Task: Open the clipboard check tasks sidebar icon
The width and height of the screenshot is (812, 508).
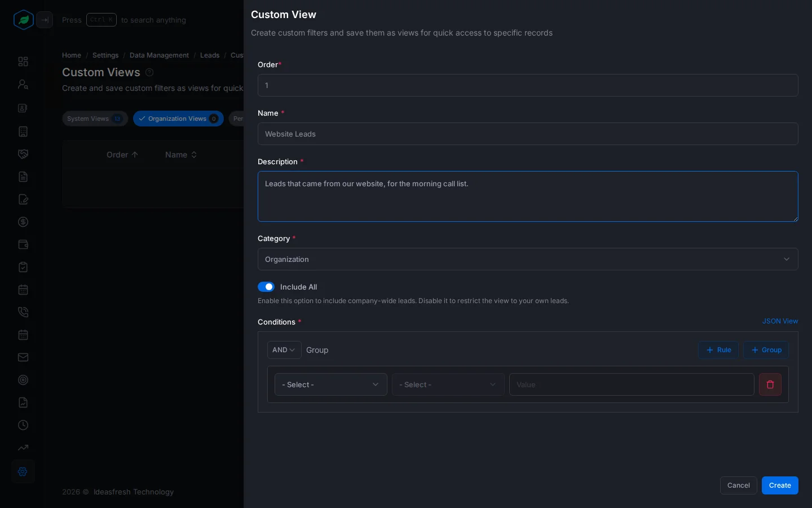Action: pos(23,267)
